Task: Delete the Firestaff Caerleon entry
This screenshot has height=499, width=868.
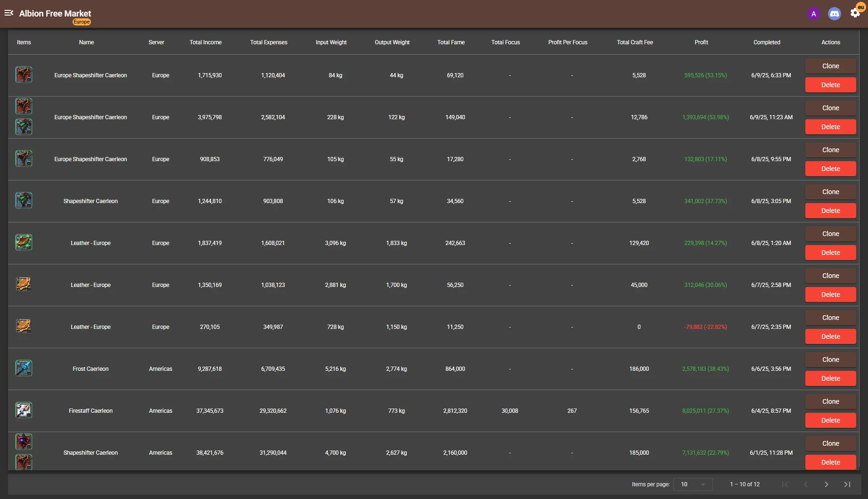Action: (x=830, y=420)
